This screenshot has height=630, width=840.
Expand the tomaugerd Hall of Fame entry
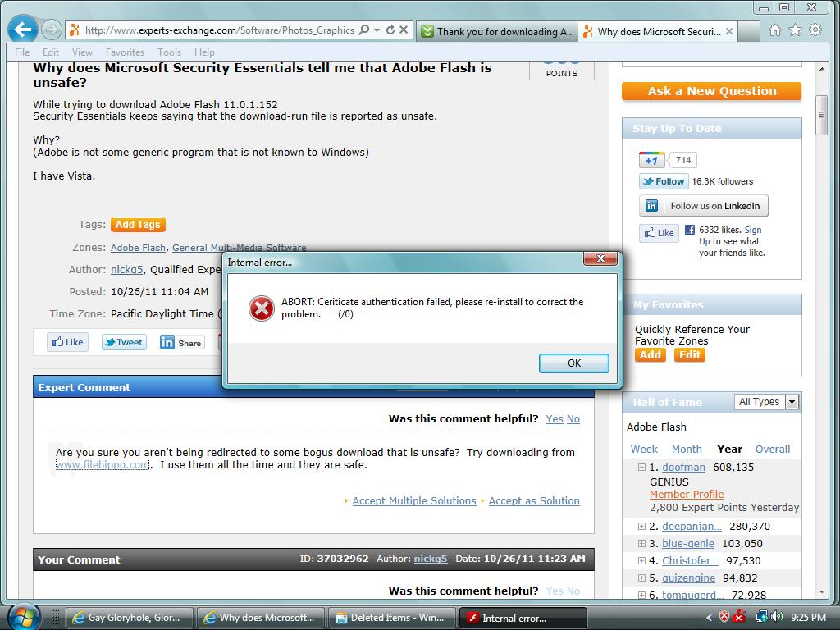641,595
